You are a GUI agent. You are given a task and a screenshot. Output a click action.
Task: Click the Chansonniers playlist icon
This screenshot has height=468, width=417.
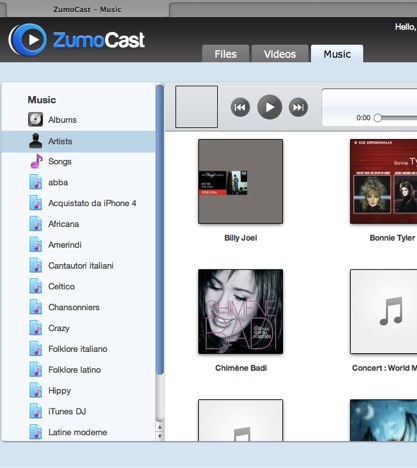click(36, 307)
